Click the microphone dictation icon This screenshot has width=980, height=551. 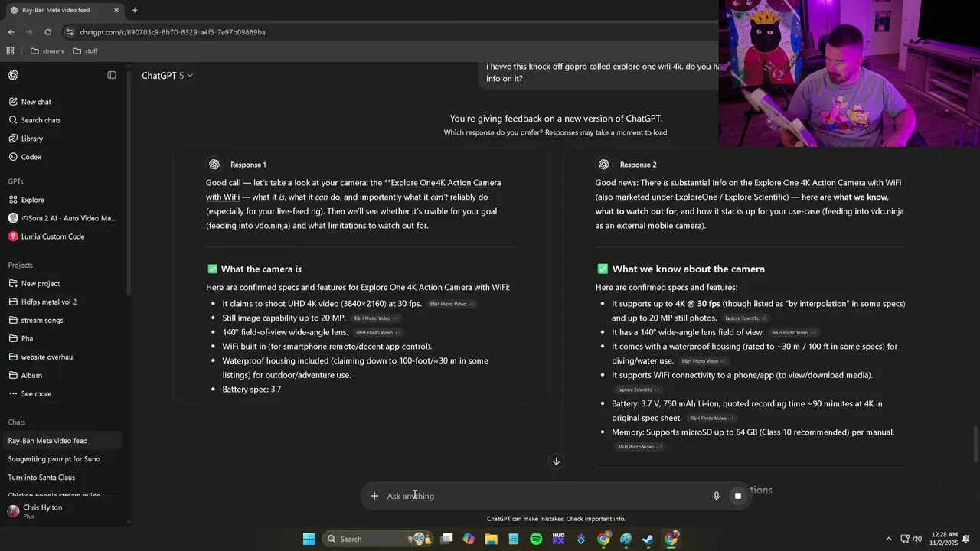[x=717, y=496]
